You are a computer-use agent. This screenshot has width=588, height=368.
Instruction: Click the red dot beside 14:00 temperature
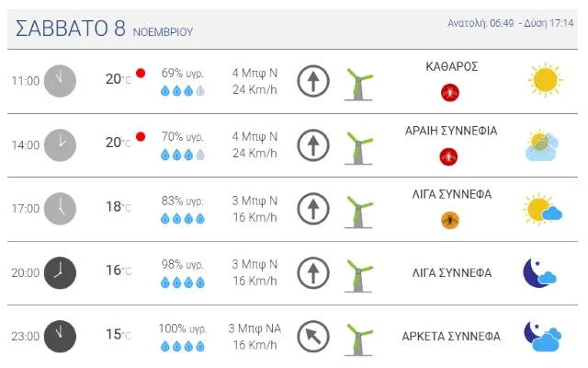[141, 137]
